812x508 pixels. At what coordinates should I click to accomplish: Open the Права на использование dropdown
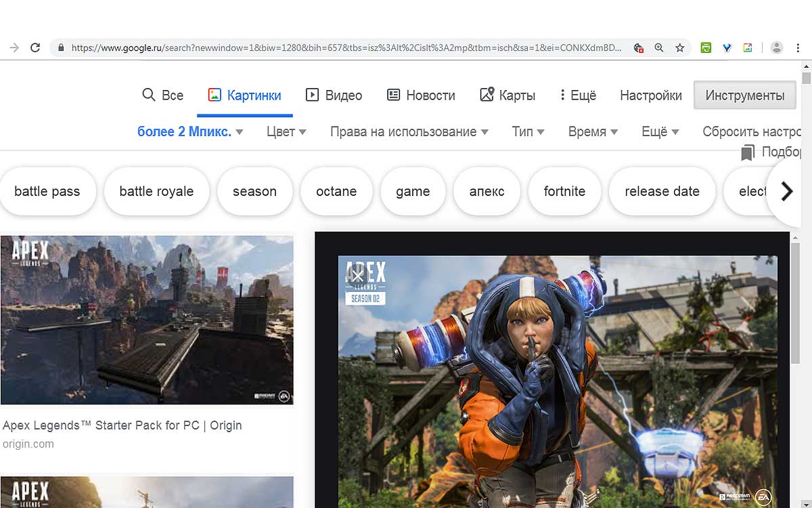click(x=409, y=132)
